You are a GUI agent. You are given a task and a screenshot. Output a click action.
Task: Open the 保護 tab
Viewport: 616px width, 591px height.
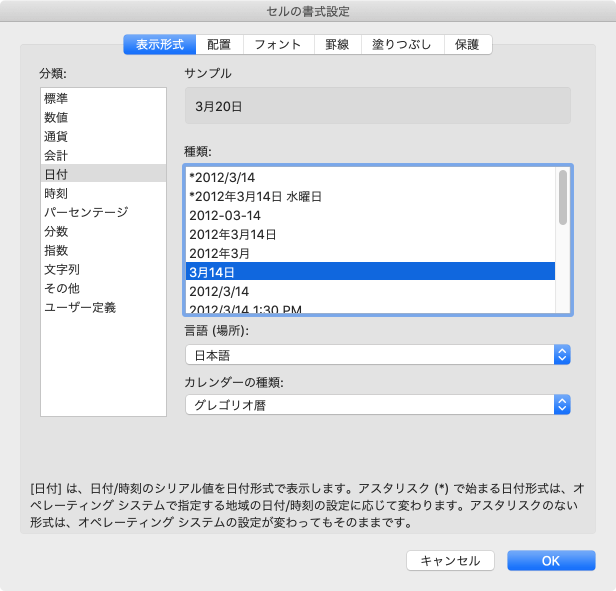(466, 44)
